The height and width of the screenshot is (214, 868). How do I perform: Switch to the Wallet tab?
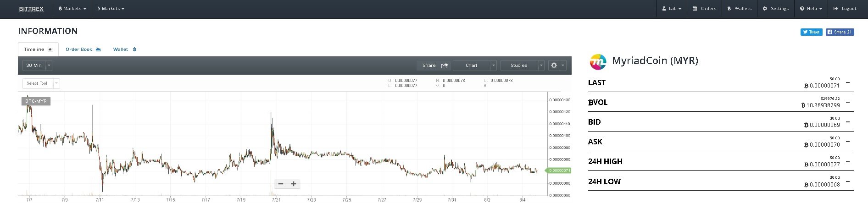125,49
